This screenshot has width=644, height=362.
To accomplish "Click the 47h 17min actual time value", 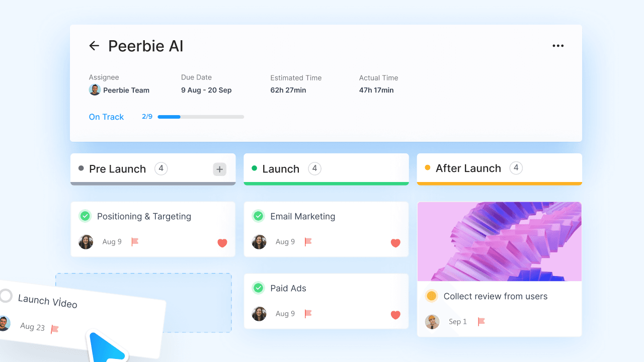I will 376,90.
